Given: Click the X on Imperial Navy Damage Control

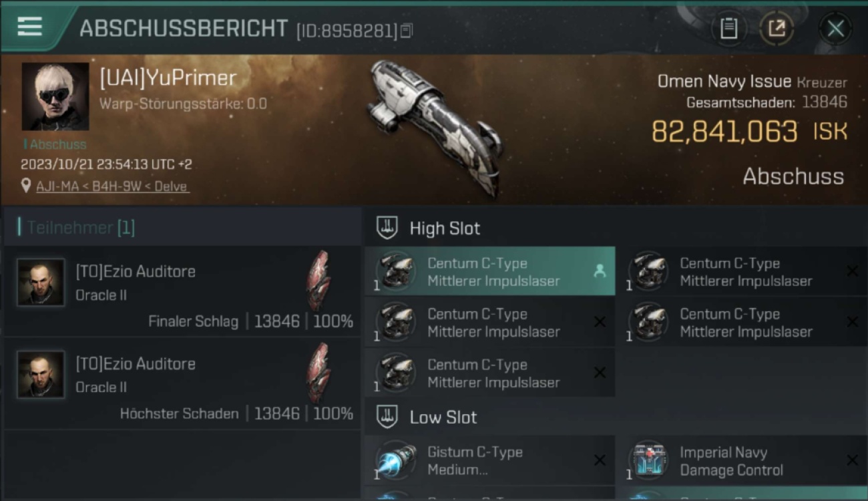Looking at the screenshot, I should pyautogui.click(x=852, y=460).
